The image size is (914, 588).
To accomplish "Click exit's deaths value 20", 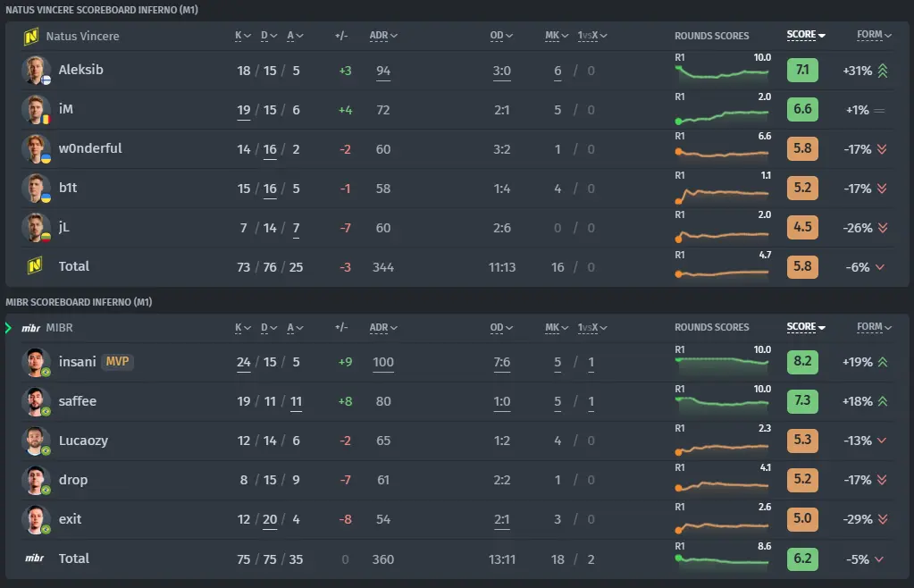I will pyautogui.click(x=270, y=520).
